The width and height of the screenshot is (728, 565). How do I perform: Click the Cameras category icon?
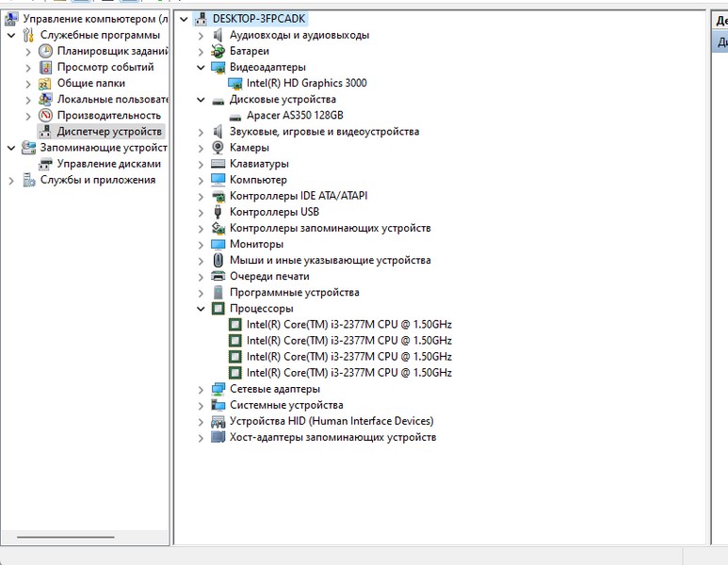click(218, 148)
